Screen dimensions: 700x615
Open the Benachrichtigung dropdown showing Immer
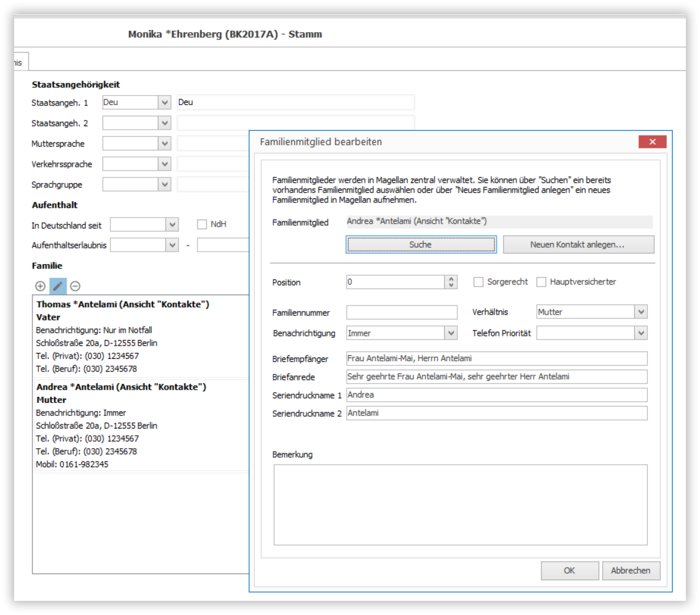(451, 333)
